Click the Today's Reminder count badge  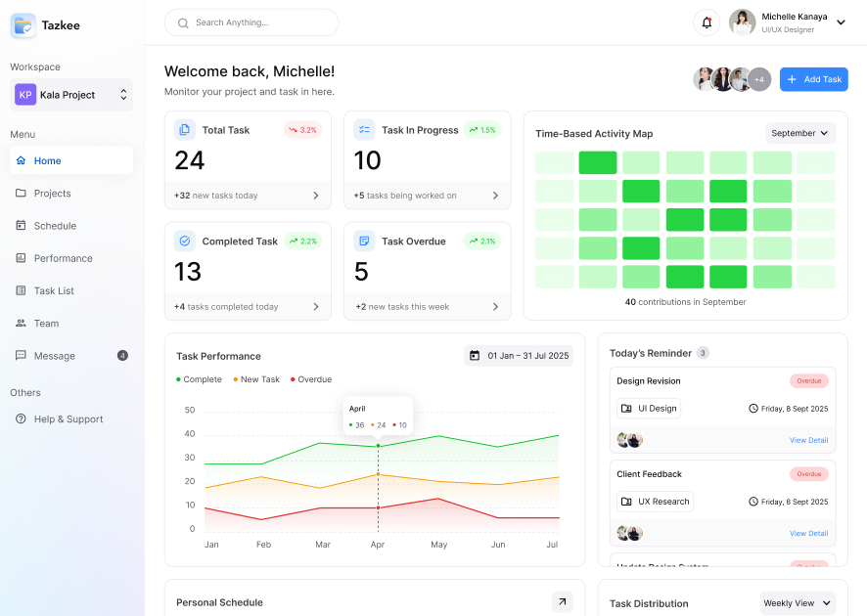[x=703, y=353]
